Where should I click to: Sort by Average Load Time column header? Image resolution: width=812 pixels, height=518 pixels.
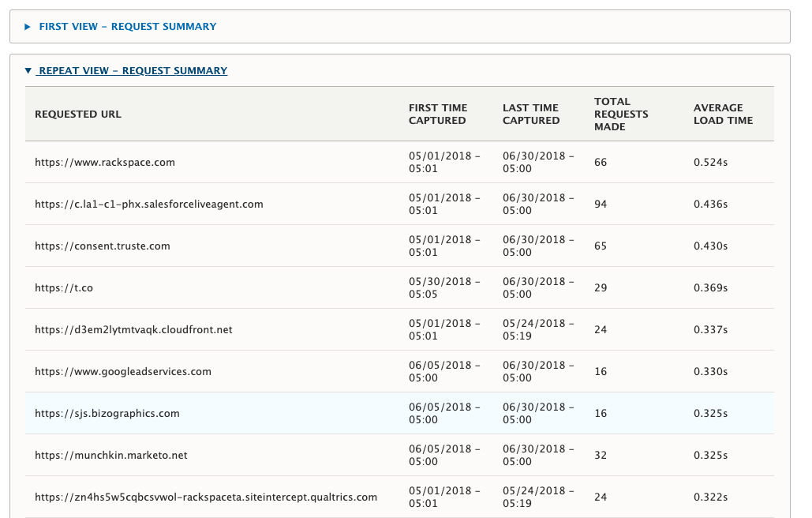coord(723,114)
